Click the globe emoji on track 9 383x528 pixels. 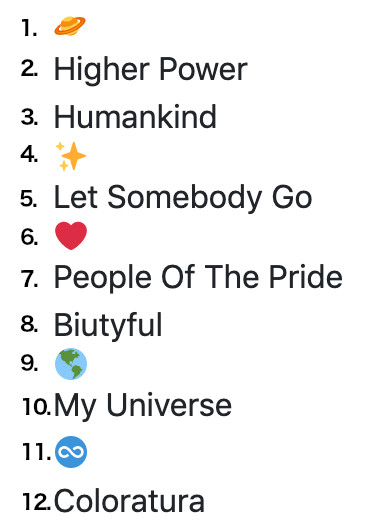click(x=71, y=364)
